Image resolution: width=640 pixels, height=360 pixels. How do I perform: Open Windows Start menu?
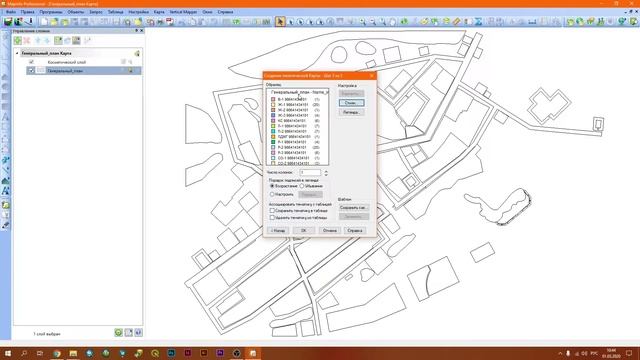pos(8,353)
